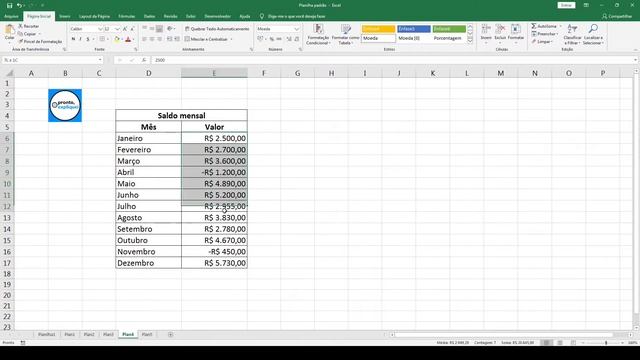This screenshot has width=640, height=360.
Task: Click the Undo arrow icon
Action: (x=19, y=5)
